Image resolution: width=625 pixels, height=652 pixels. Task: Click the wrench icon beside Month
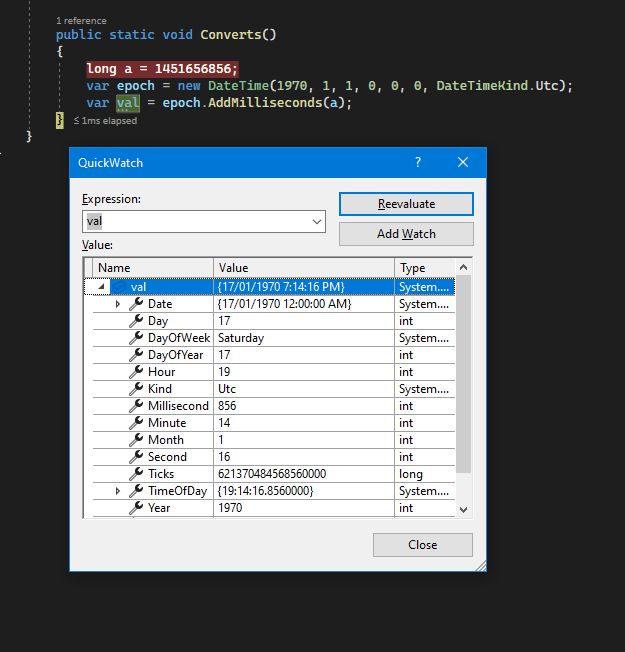pyautogui.click(x=136, y=440)
